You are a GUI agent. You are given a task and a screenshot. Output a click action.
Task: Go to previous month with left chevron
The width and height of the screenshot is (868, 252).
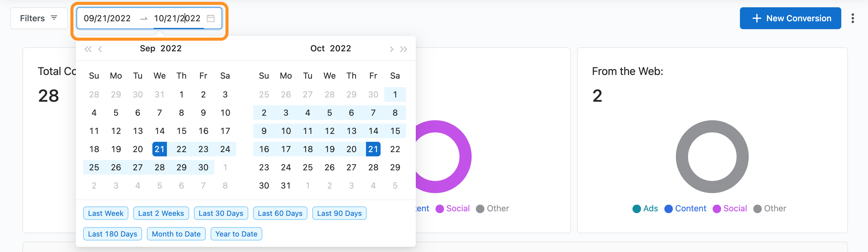click(100, 49)
